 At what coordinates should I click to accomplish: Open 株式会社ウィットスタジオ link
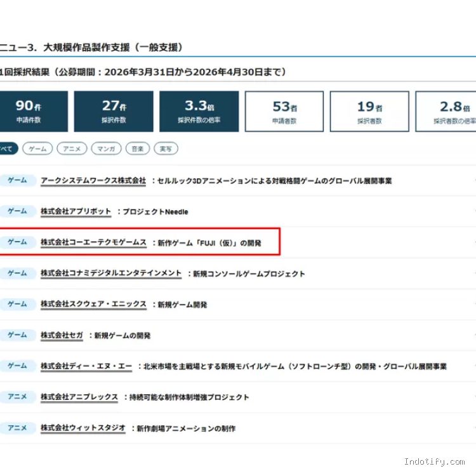click(x=83, y=428)
